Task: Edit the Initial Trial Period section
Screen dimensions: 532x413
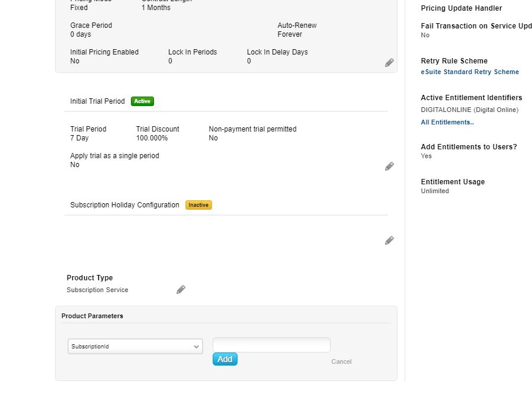Action: (389, 167)
